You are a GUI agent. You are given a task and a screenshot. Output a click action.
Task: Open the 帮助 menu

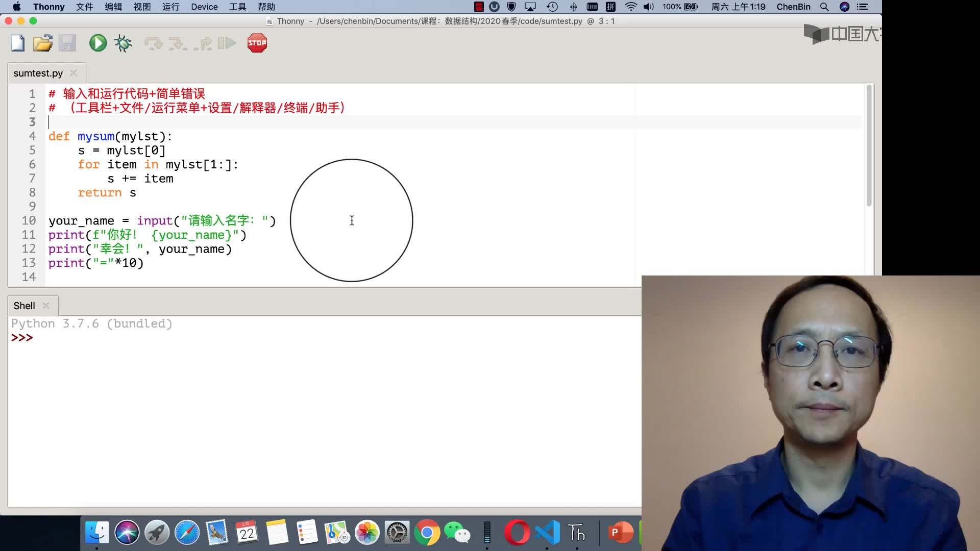(x=266, y=7)
